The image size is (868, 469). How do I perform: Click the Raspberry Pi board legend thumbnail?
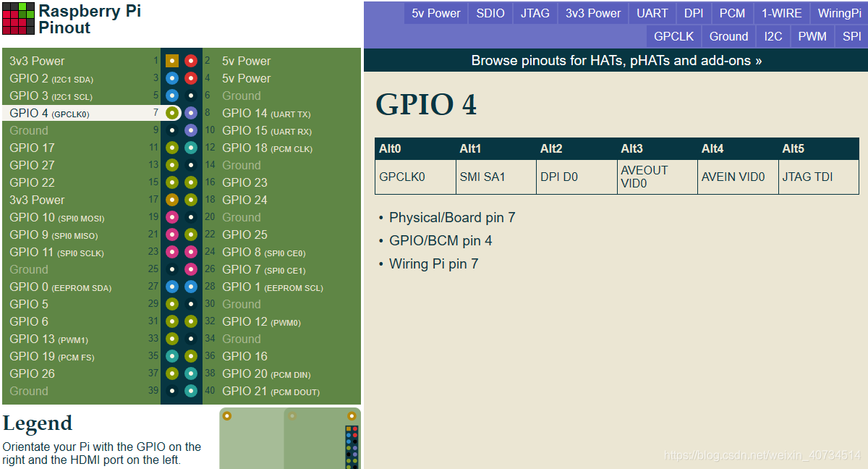290,438
